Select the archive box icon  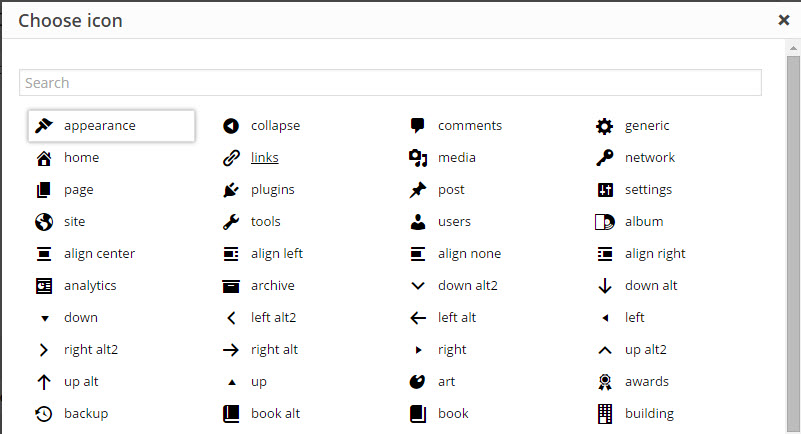231,286
